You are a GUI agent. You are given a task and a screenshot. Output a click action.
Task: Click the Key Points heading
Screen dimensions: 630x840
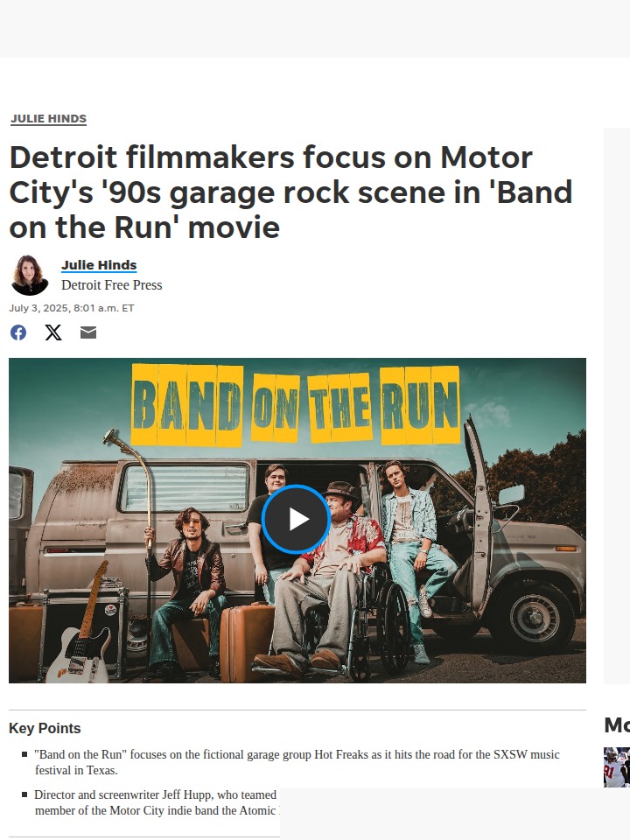click(45, 728)
